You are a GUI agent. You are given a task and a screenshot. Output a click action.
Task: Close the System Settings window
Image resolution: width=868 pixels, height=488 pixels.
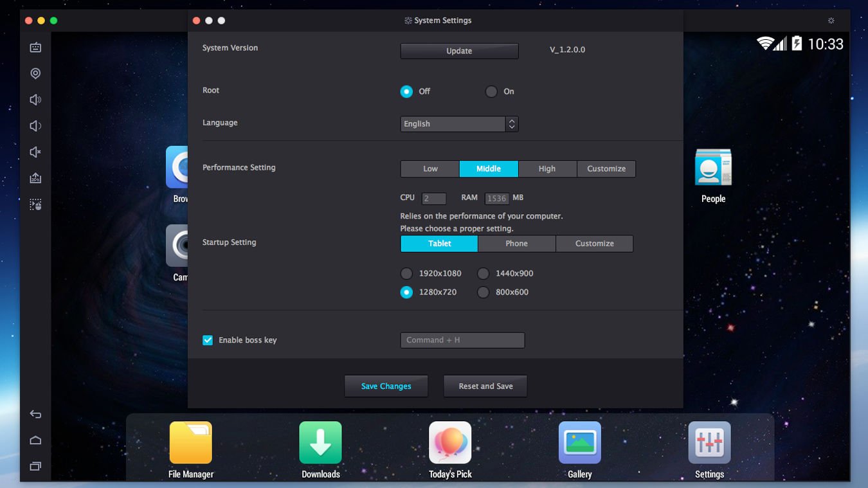197,21
